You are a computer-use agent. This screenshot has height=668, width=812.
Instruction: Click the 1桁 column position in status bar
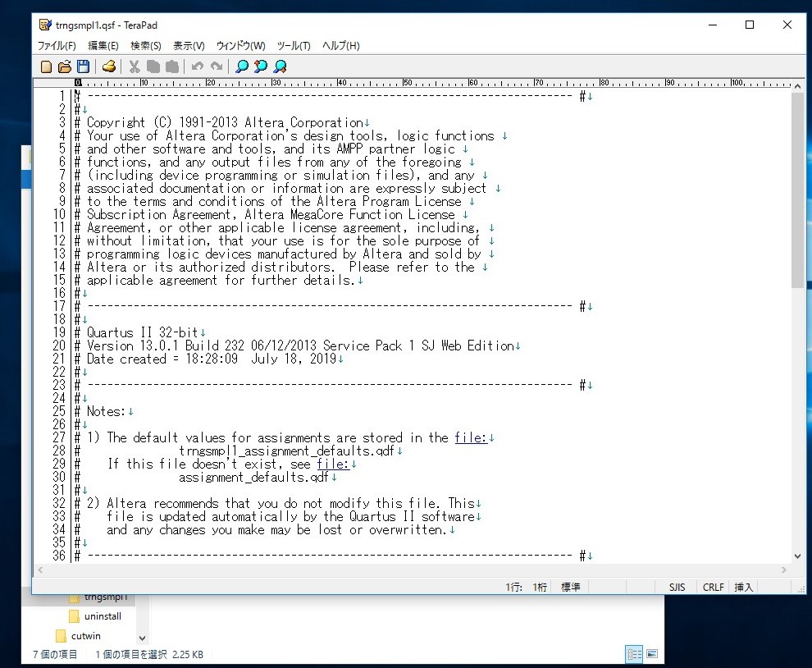pyautogui.click(x=540, y=587)
